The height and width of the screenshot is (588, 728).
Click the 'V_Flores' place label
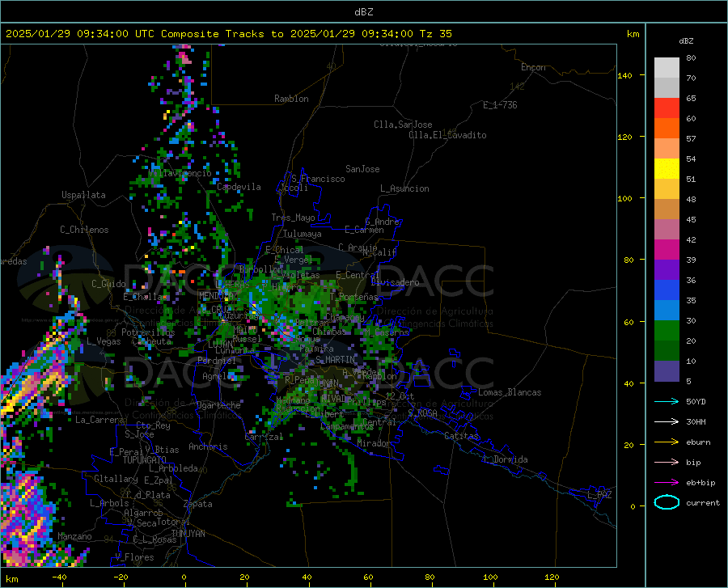tap(134, 557)
